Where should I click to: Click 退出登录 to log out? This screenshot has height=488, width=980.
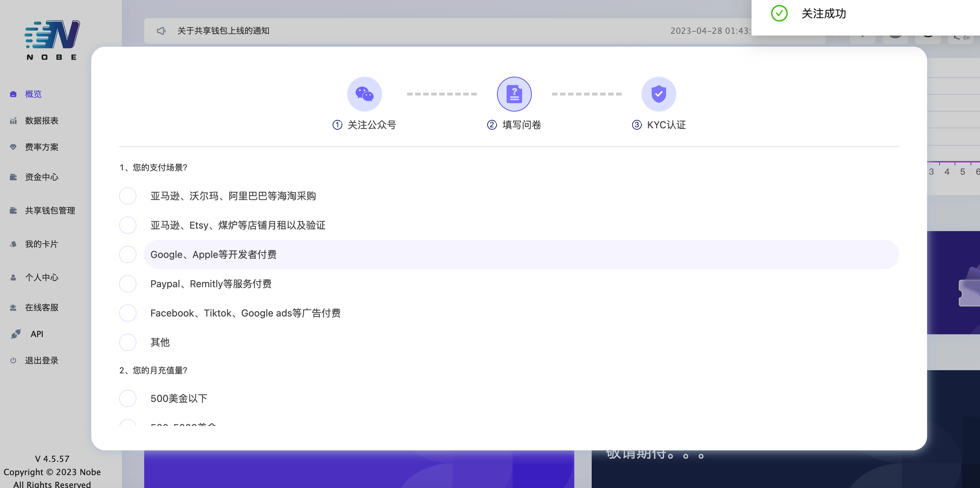[41, 360]
